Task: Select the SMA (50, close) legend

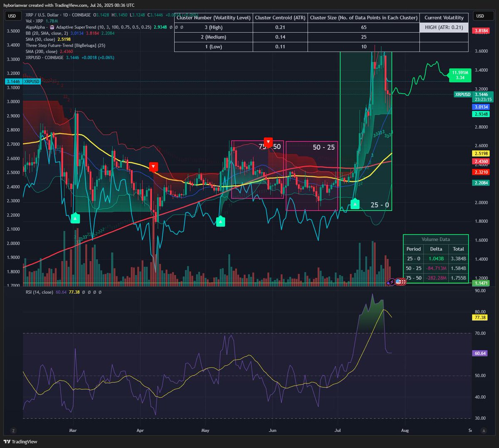Action: [x=47, y=39]
